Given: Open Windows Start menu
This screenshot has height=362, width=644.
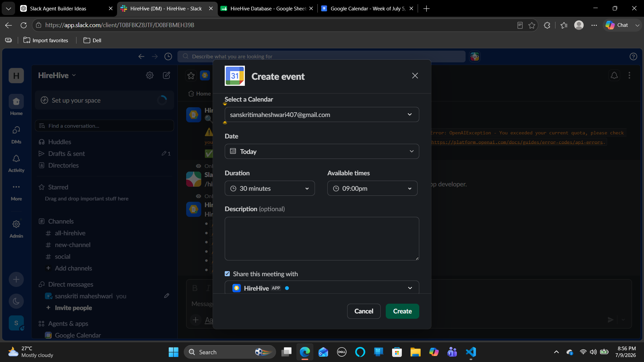Looking at the screenshot, I should 173,352.
